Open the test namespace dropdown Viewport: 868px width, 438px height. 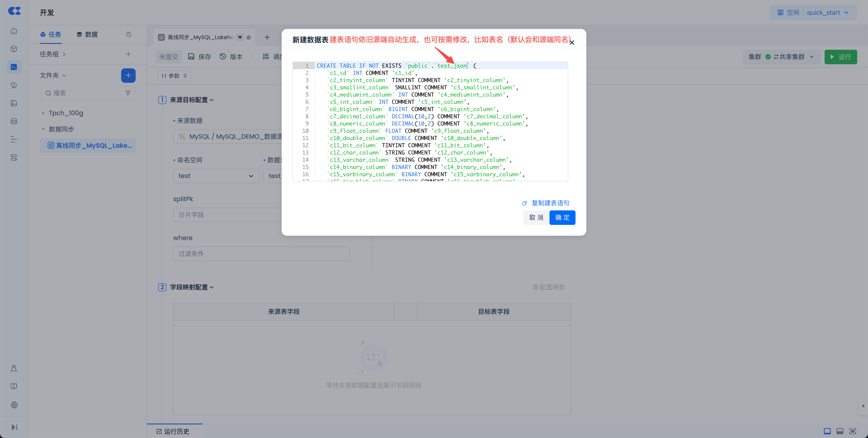coord(216,176)
